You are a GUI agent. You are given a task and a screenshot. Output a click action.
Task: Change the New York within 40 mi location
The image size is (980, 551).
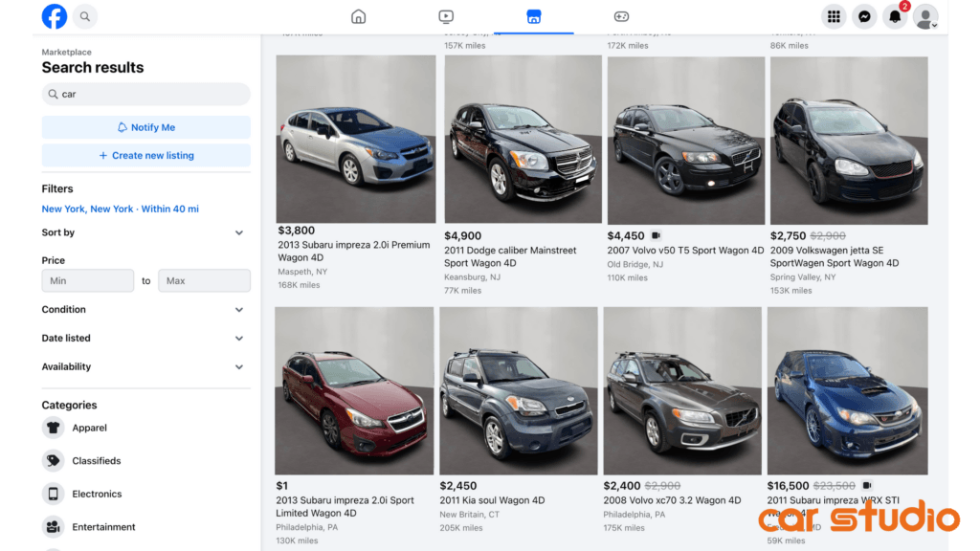[x=120, y=209]
